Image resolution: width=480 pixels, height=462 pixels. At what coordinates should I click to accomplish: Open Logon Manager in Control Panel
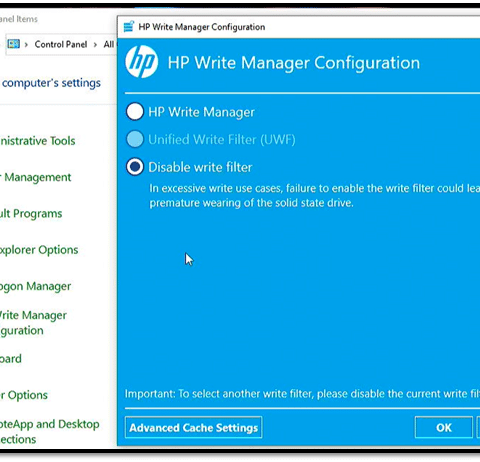click(x=35, y=286)
